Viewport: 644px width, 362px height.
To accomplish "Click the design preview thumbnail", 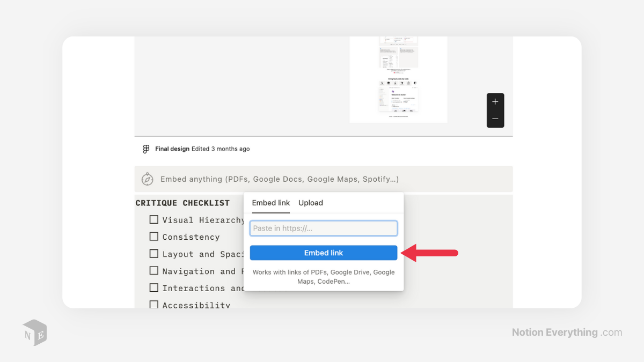I will coord(398,79).
